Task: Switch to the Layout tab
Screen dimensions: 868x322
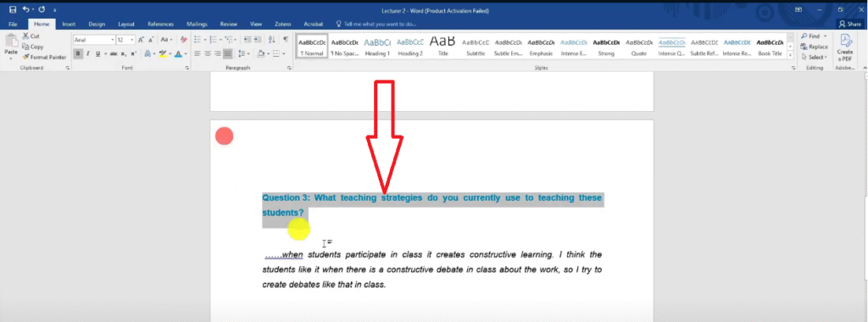Action: (x=126, y=25)
